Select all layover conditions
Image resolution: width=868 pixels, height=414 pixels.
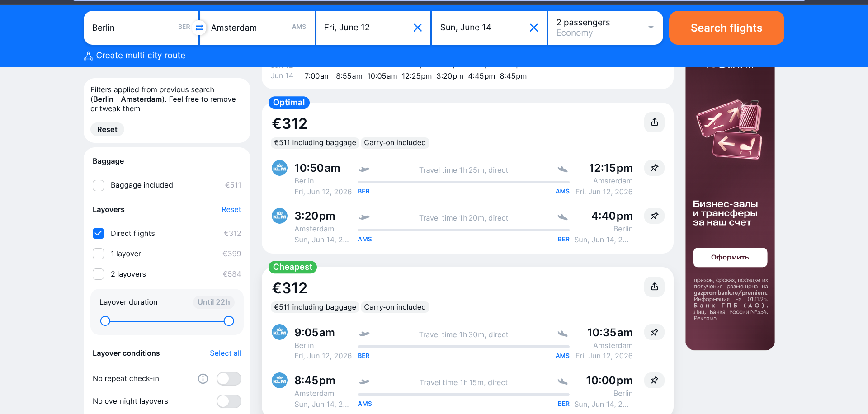[225, 353]
